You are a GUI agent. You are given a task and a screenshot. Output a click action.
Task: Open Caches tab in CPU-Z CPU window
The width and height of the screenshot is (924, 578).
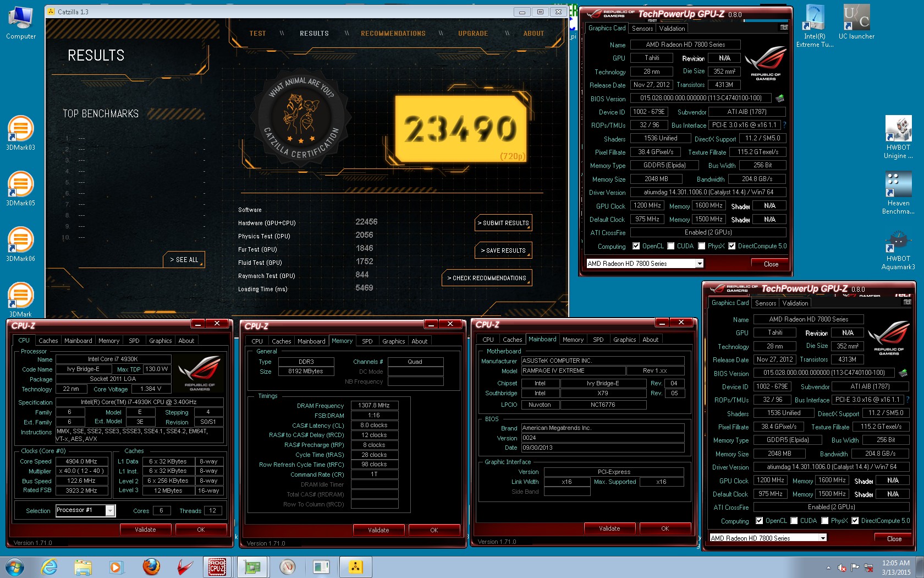pyautogui.click(x=48, y=341)
